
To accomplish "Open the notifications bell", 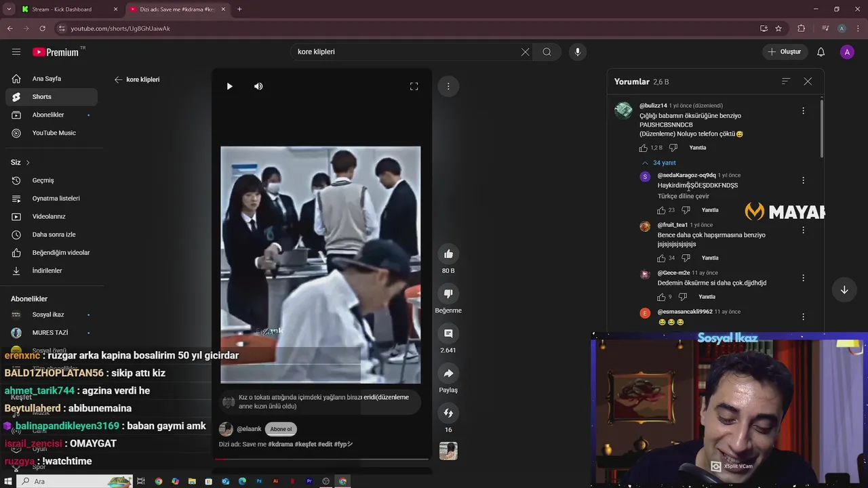I will click(x=821, y=52).
